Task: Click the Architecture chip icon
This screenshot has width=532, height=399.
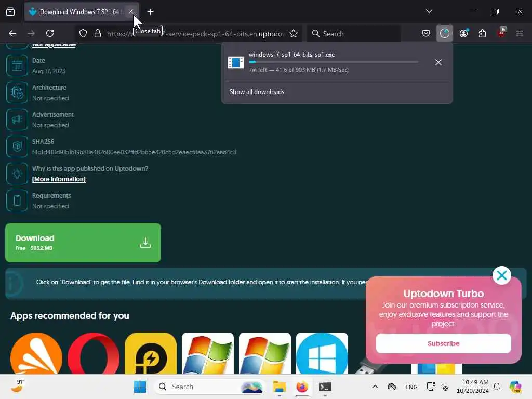Action: 17,92
